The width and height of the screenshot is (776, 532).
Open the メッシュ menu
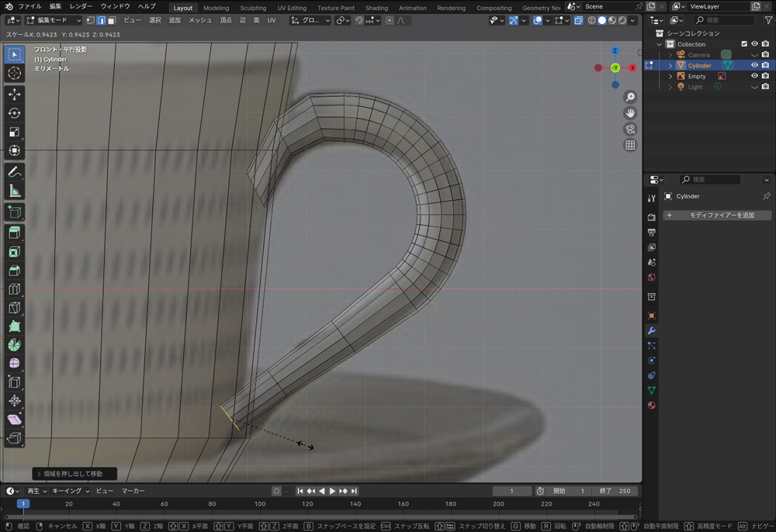click(200, 20)
